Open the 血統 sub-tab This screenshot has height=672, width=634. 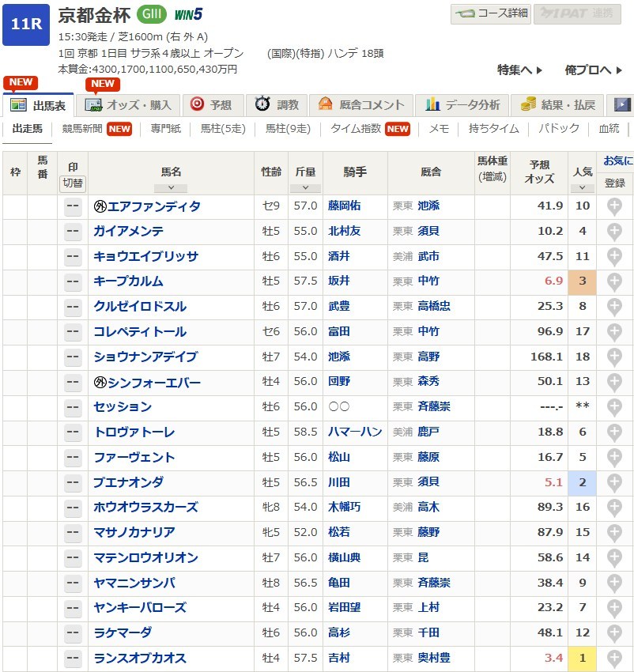point(609,129)
